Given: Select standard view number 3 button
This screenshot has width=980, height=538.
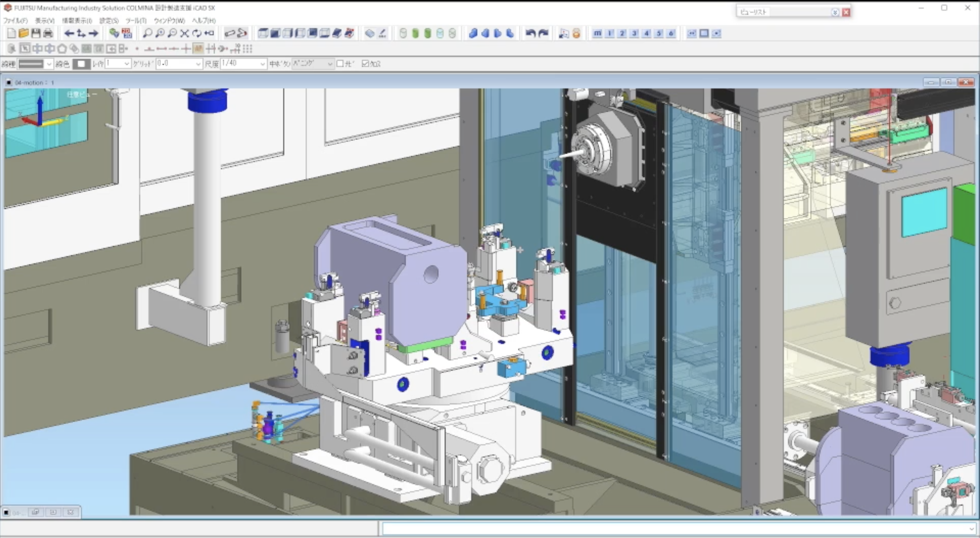Looking at the screenshot, I should (634, 34).
